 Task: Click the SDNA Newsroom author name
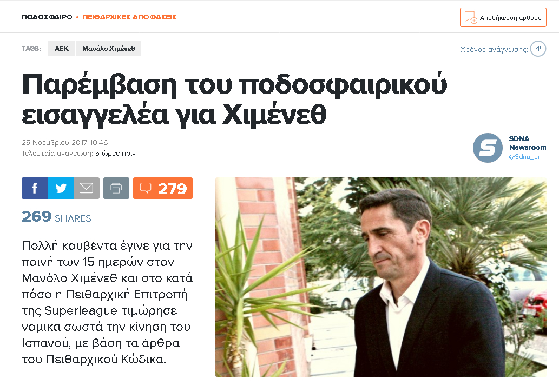click(527, 143)
